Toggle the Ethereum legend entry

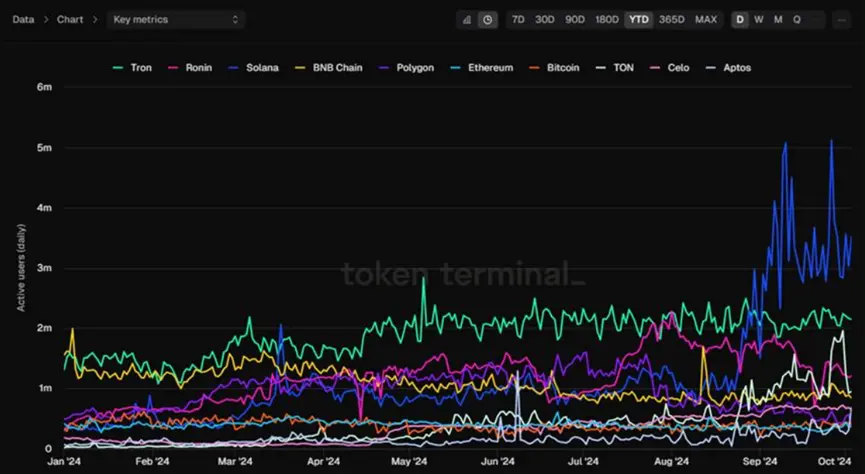(485, 68)
